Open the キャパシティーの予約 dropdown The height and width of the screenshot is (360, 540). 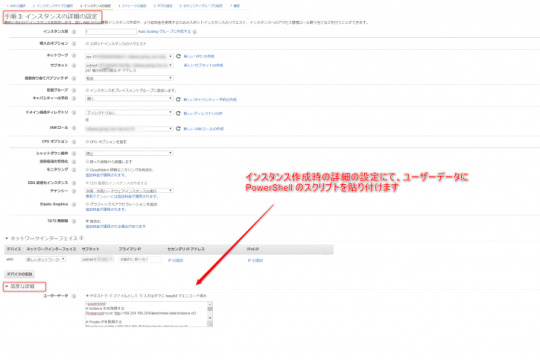pyautogui.click(x=129, y=99)
